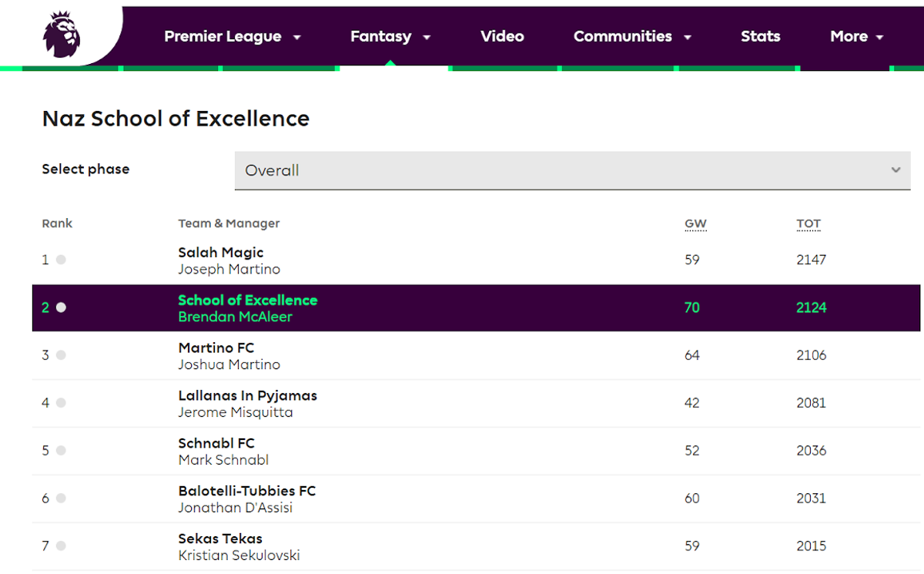Click gameweek score 42 for Lallanas In Pyjamas
924x574 pixels.
(692, 403)
